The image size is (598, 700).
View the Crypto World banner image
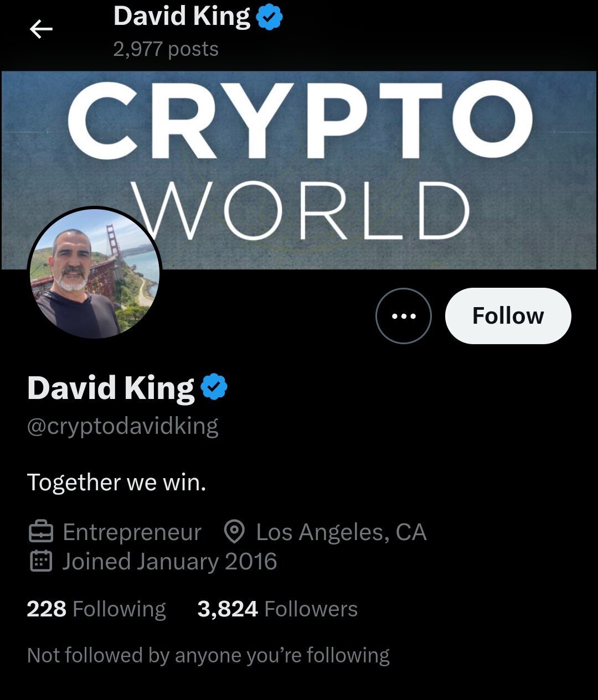(x=299, y=170)
